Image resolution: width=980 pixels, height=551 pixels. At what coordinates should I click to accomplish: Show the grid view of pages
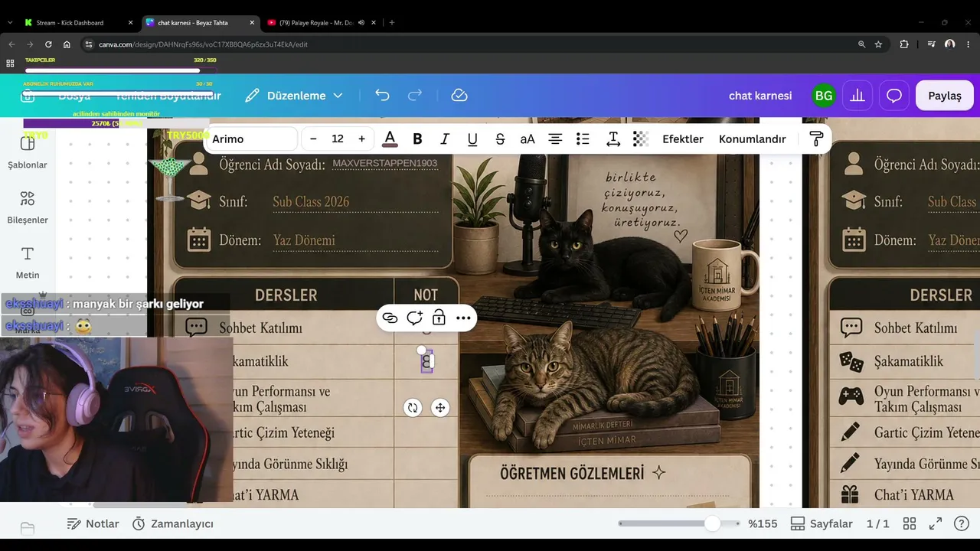pos(910,524)
